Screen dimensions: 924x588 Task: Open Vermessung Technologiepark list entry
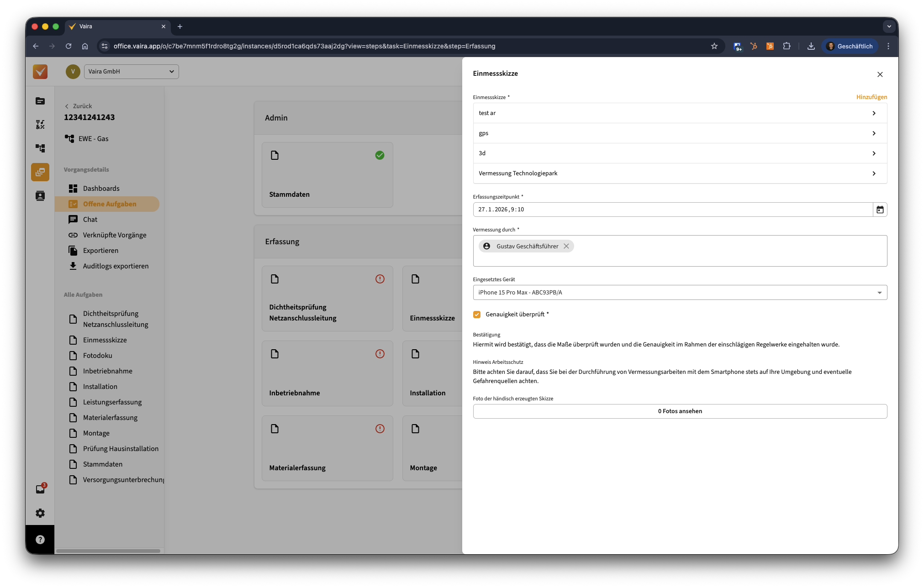(680, 173)
